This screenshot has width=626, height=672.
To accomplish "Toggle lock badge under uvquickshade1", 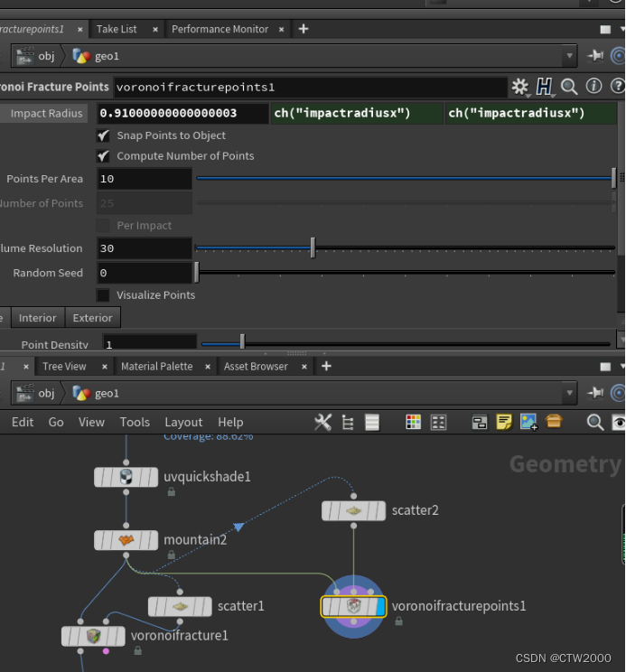I will click(172, 491).
